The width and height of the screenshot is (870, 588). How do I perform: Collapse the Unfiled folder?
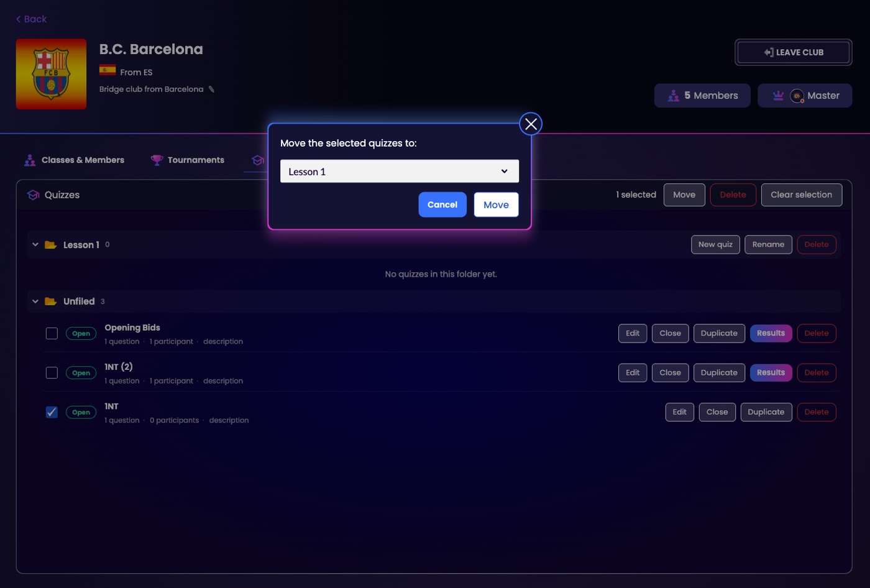35,301
